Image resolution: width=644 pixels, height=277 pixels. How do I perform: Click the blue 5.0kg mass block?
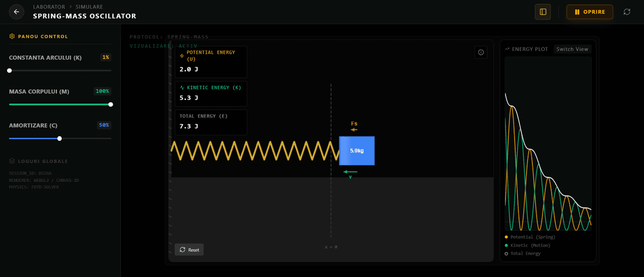(357, 151)
